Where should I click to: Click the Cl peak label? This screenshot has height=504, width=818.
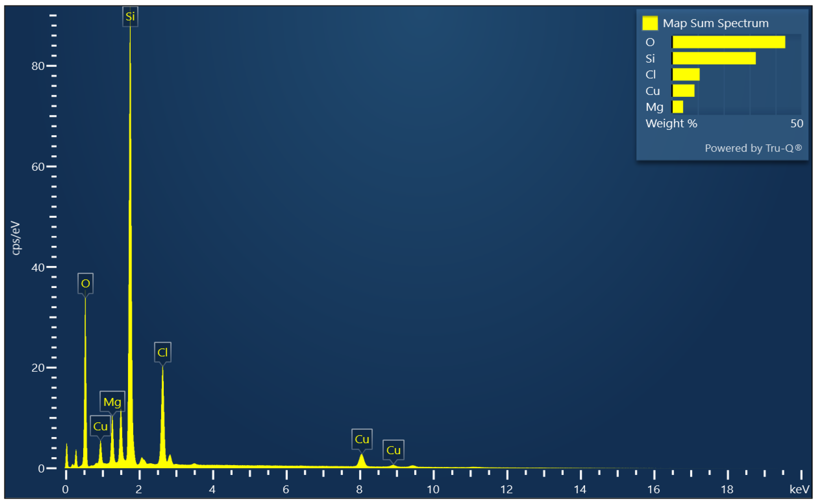(162, 352)
